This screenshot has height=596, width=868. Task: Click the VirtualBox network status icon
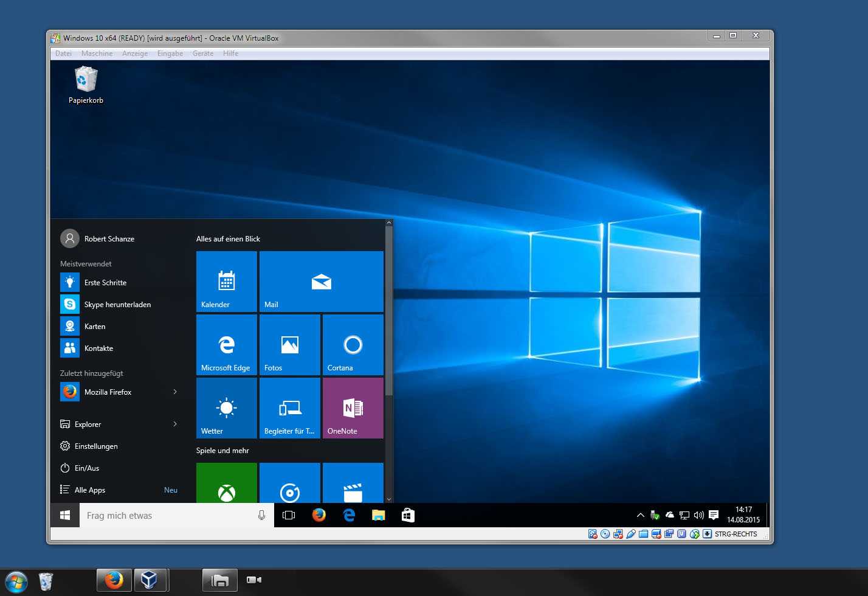[x=618, y=534]
